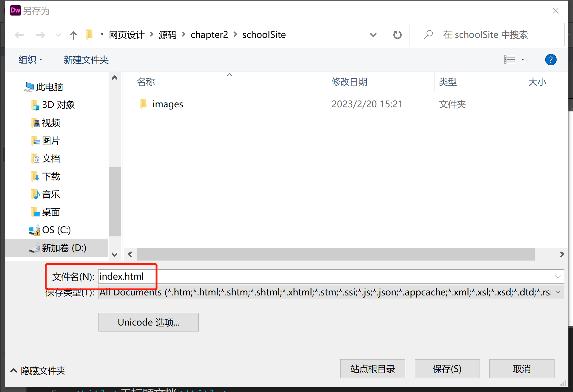This screenshot has width=573, height=392.
Task: Select the 3D 对象 folder in sidebar
Action: [58, 105]
